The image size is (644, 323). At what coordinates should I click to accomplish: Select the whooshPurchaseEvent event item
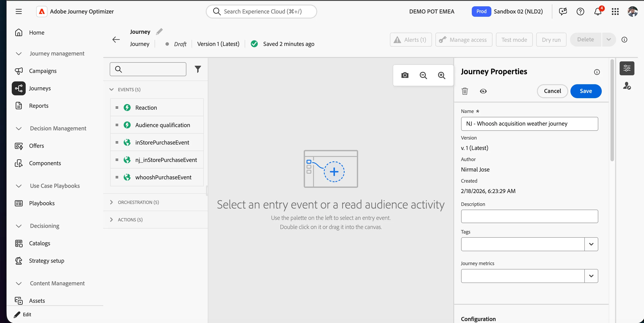pos(157,177)
